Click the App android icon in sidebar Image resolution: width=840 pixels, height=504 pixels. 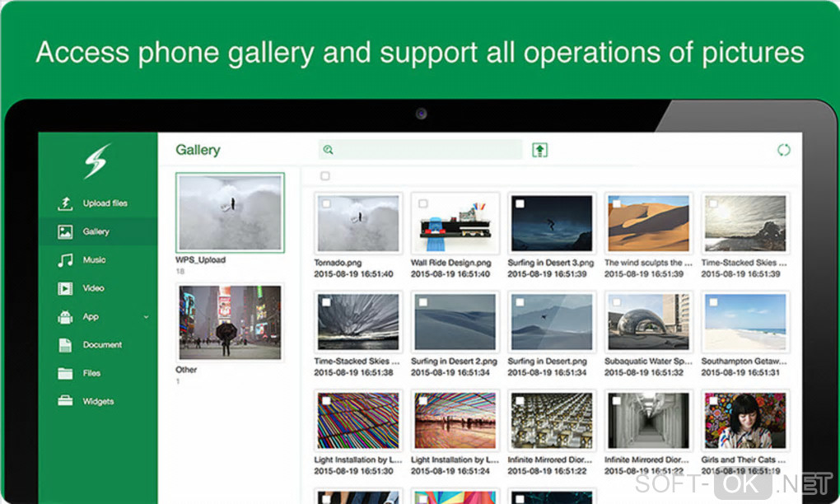pyautogui.click(x=65, y=317)
